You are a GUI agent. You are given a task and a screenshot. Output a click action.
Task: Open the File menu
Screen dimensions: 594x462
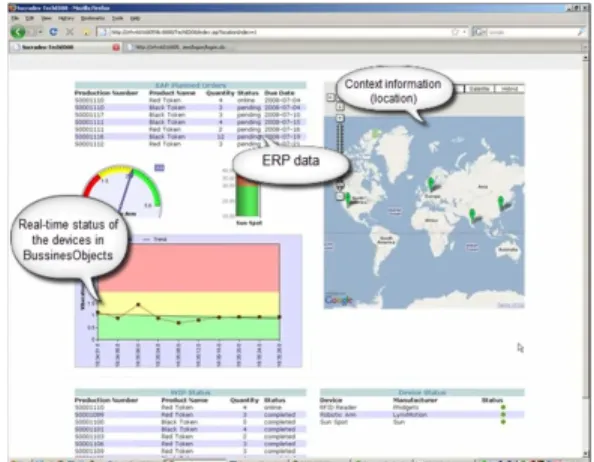pyautogui.click(x=15, y=18)
